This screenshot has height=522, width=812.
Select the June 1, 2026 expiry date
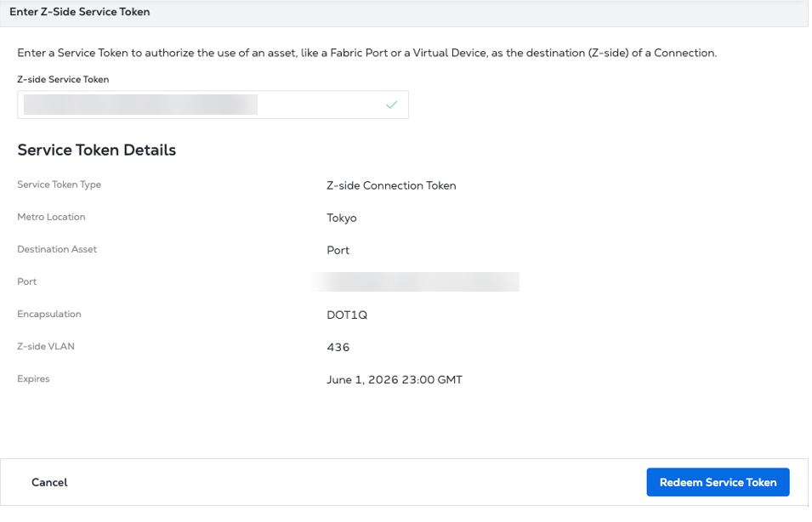(394, 380)
